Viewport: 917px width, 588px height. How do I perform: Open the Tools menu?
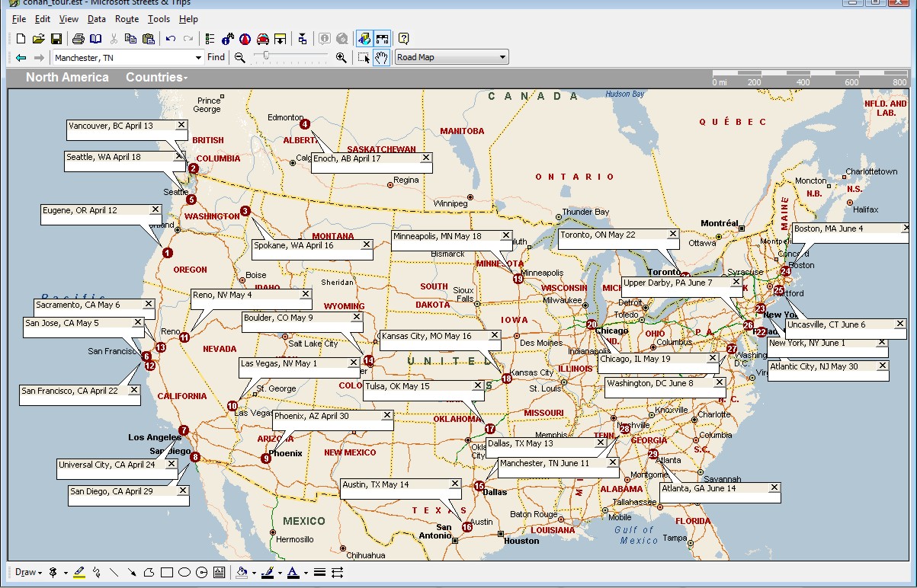(159, 19)
